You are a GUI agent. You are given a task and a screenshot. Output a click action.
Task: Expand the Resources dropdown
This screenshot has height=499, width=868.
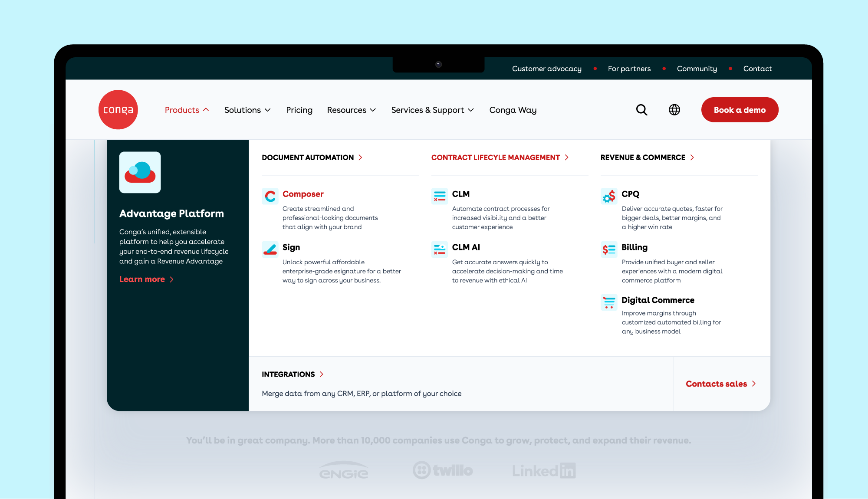pyautogui.click(x=351, y=110)
